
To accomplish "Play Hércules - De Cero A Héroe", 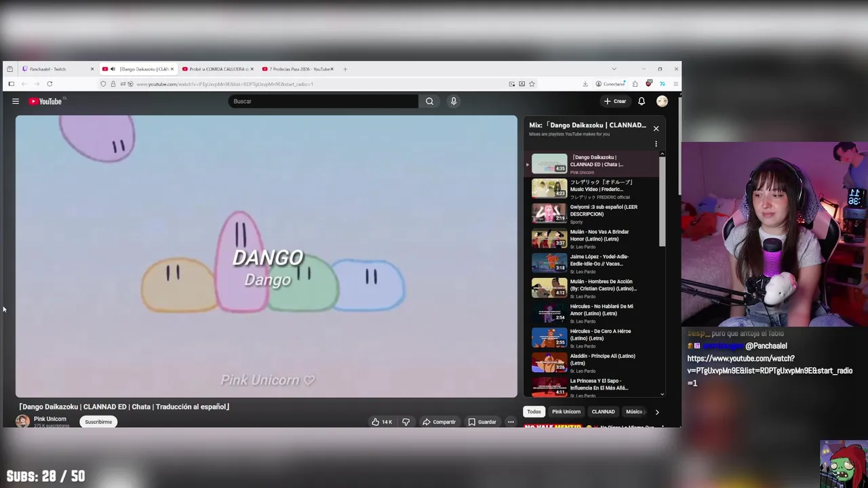I will coord(591,338).
